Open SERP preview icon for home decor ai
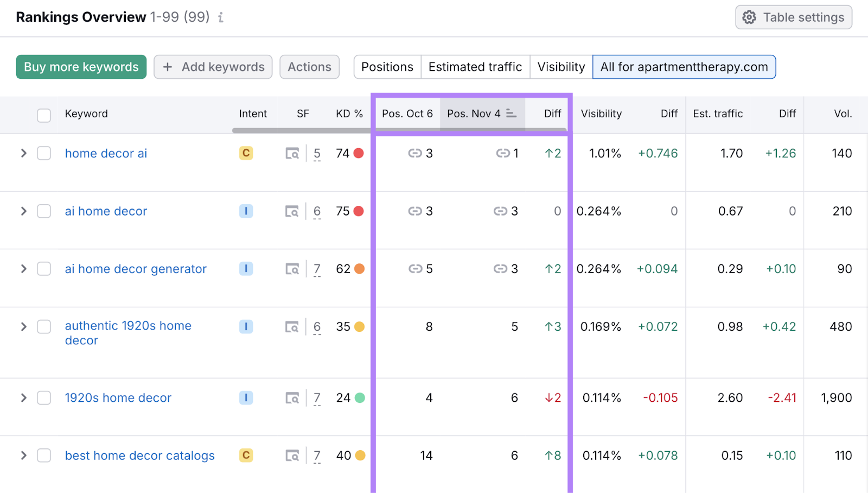868x493 pixels. pos(292,153)
